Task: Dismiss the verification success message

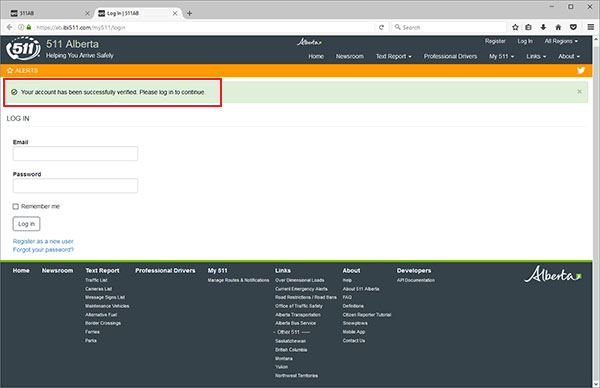Action: pyautogui.click(x=579, y=91)
